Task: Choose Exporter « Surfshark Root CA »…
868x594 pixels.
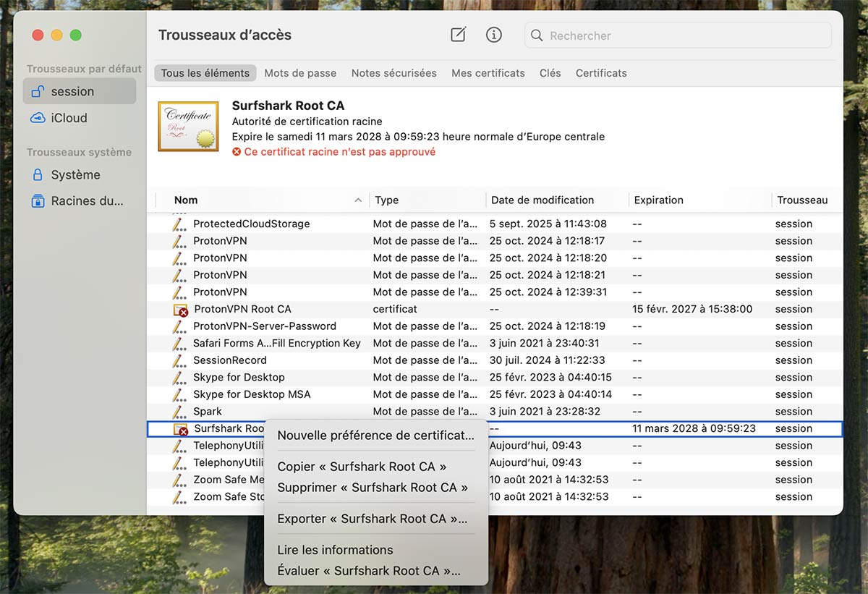Action: click(x=373, y=519)
